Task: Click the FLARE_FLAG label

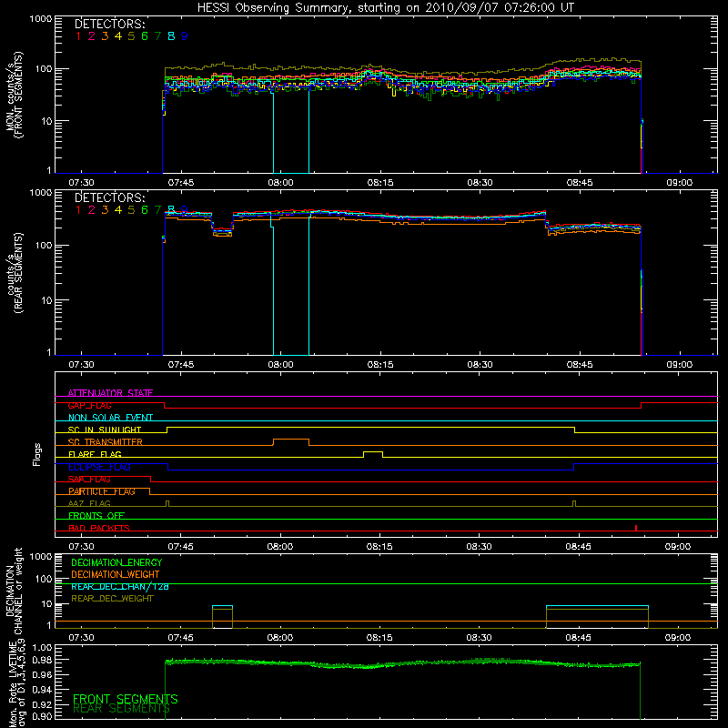Action: [x=95, y=454]
